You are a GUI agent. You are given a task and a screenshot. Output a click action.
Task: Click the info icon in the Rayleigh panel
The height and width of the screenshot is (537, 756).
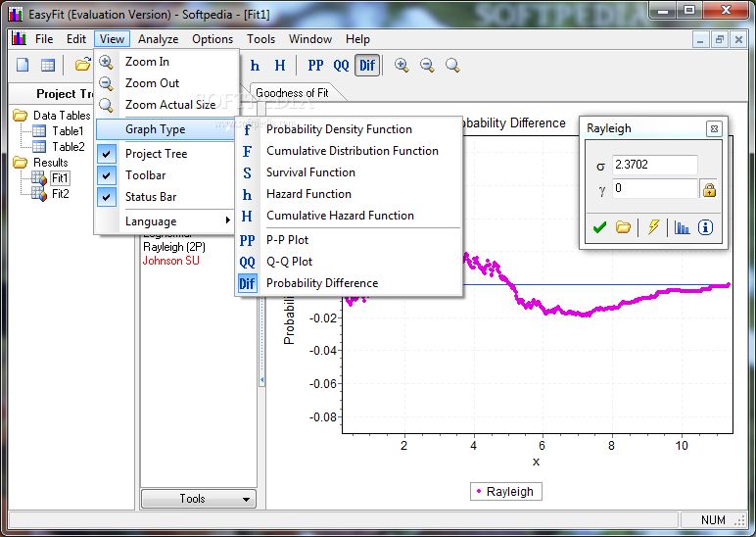(705, 227)
